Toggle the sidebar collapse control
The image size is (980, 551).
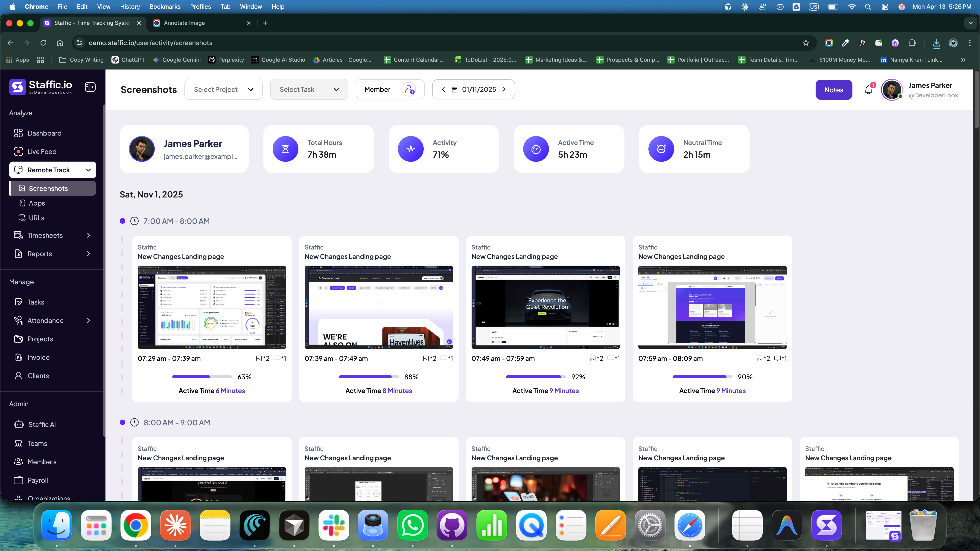tap(90, 87)
